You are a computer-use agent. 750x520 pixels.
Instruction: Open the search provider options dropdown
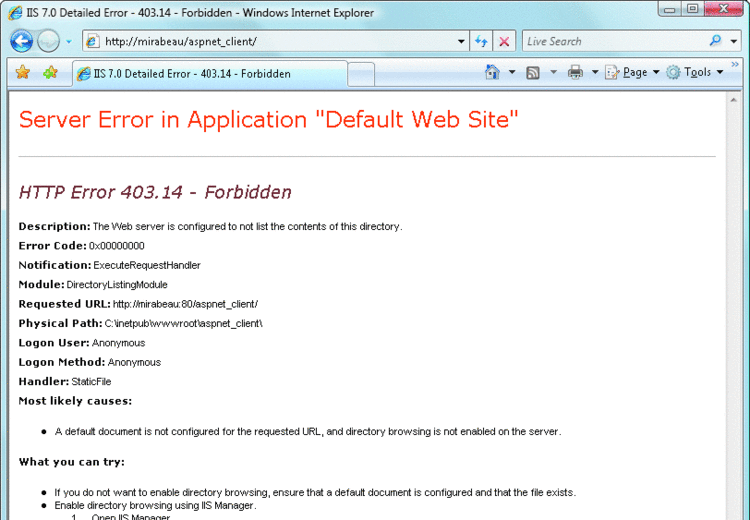(x=734, y=42)
